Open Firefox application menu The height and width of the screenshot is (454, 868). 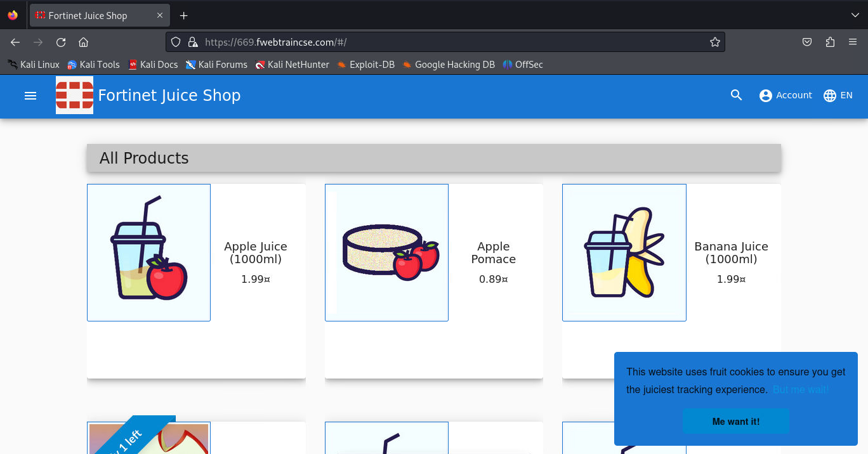[x=853, y=42]
